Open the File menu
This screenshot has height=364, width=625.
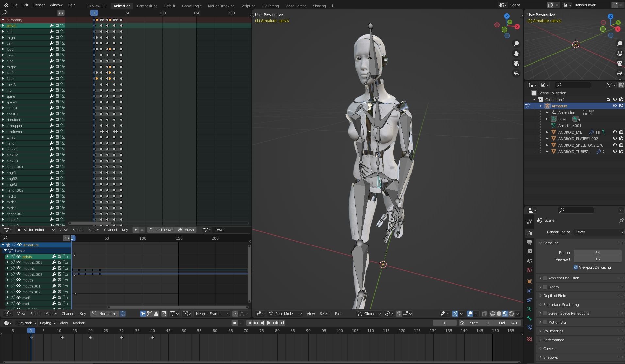(14, 5)
